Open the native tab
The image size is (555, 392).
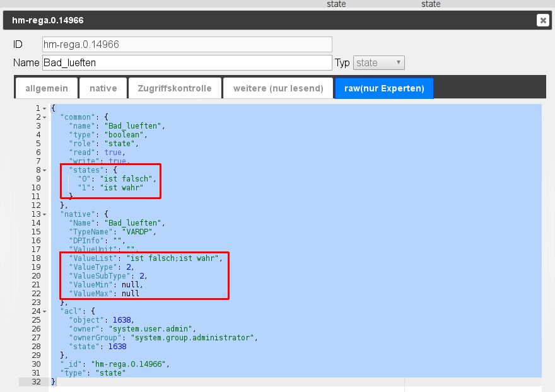(103, 88)
